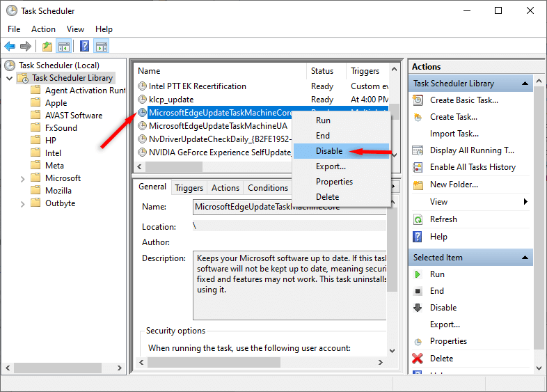Expand the Microsoft folder node
Screen dimensions: 547x392
pyautogui.click(x=23, y=179)
